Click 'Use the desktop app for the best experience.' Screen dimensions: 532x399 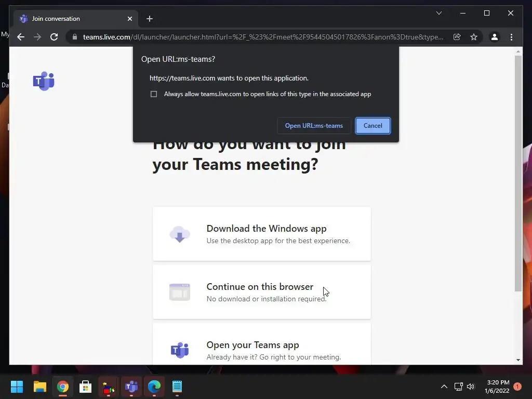(x=278, y=241)
